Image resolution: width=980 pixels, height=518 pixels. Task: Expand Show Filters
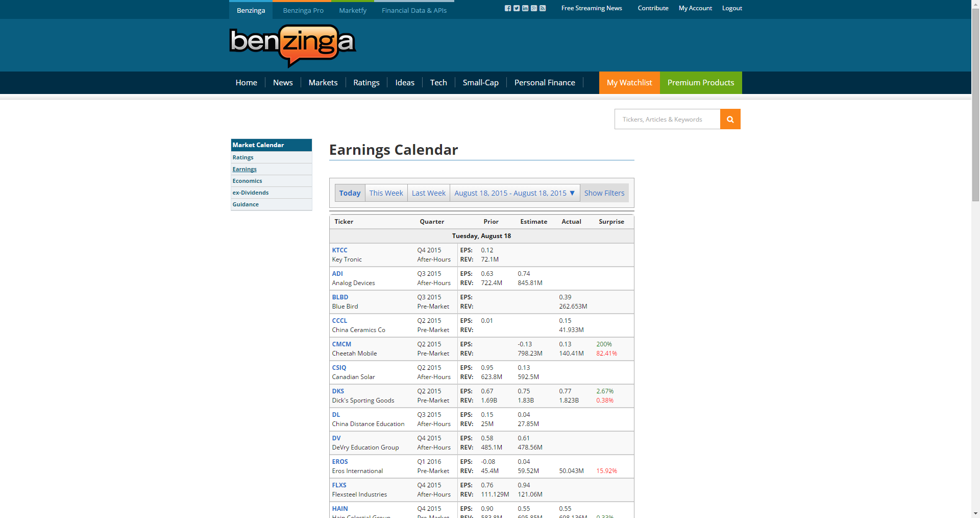(x=604, y=193)
